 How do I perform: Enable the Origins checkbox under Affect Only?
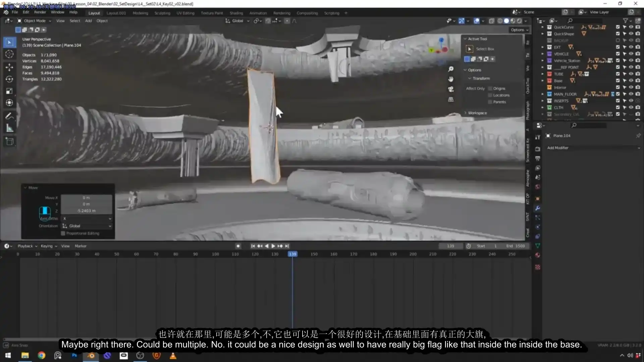coord(491,88)
